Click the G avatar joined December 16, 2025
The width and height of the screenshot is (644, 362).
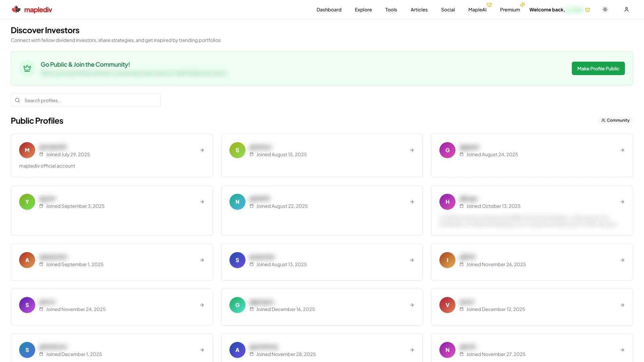[237, 305]
